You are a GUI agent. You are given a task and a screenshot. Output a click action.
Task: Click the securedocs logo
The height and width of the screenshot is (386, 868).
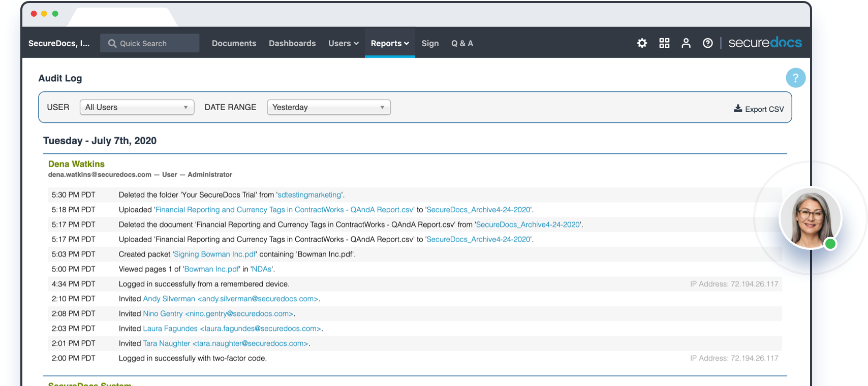[x=765, y=43]
